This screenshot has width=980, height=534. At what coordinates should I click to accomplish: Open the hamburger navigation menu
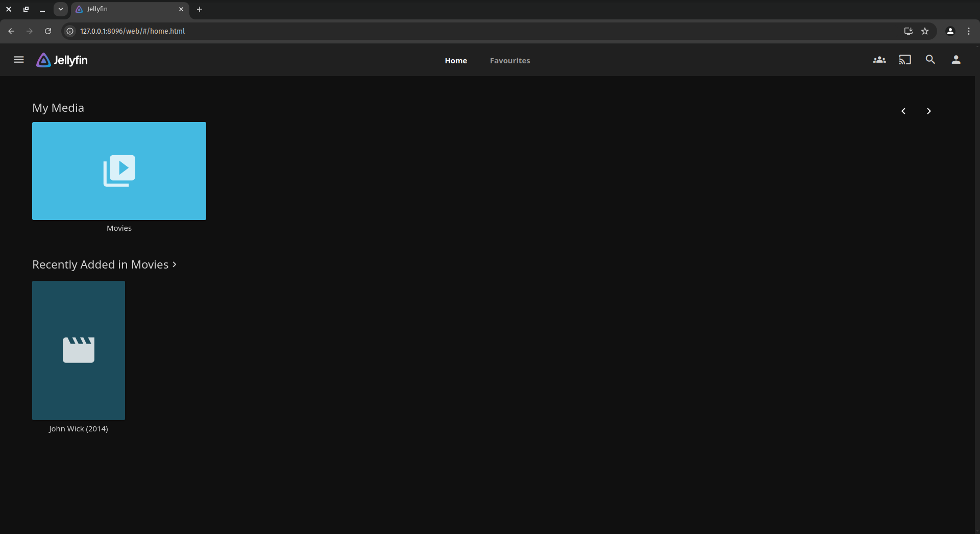point(19,60)
